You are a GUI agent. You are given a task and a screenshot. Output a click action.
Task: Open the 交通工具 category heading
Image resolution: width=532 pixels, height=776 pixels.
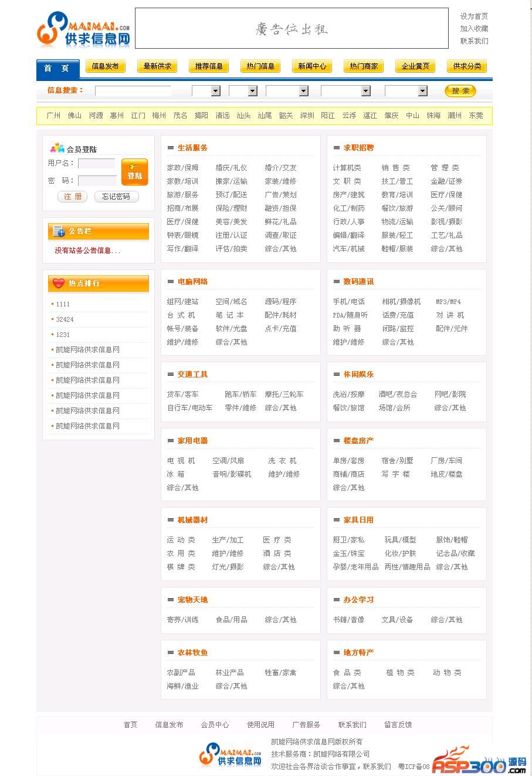(192, 374)
